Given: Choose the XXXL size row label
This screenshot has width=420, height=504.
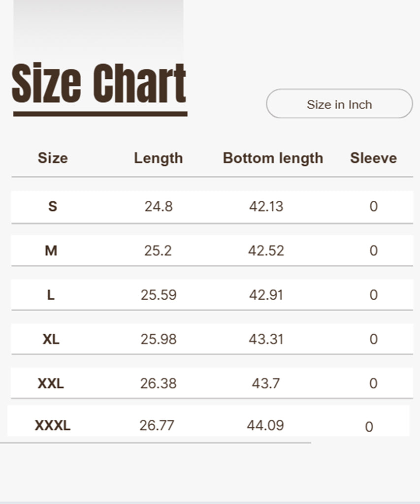Looking at the screenshot, I should [53, 425].
